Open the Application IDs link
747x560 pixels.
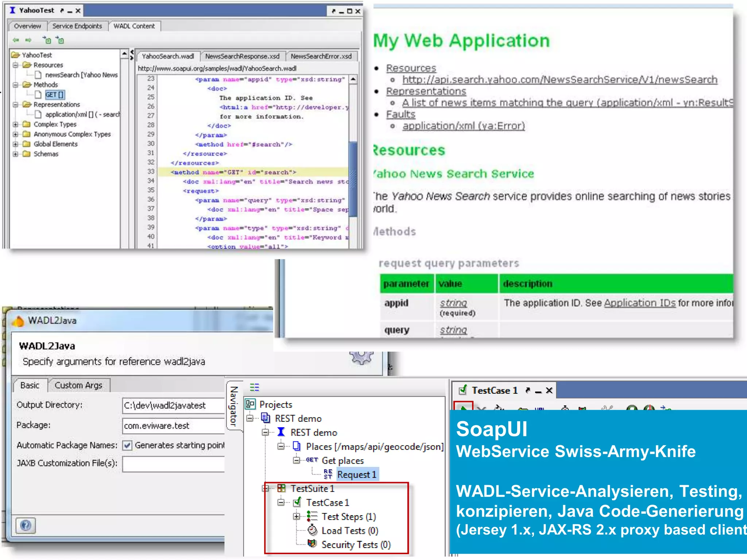(640, 303)
